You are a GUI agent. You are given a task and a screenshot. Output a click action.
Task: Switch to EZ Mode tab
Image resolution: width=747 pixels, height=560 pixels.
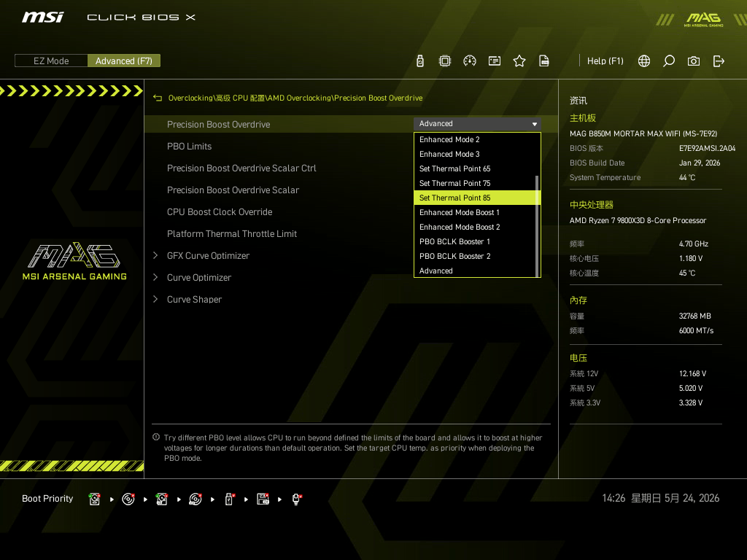pos(51,61)
